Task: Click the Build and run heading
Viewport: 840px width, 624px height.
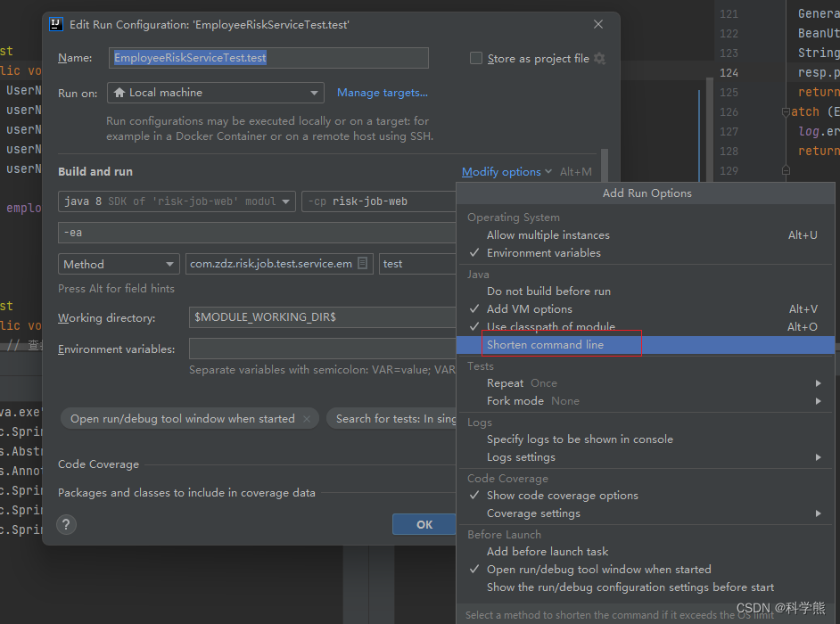Action: point(95,172)
